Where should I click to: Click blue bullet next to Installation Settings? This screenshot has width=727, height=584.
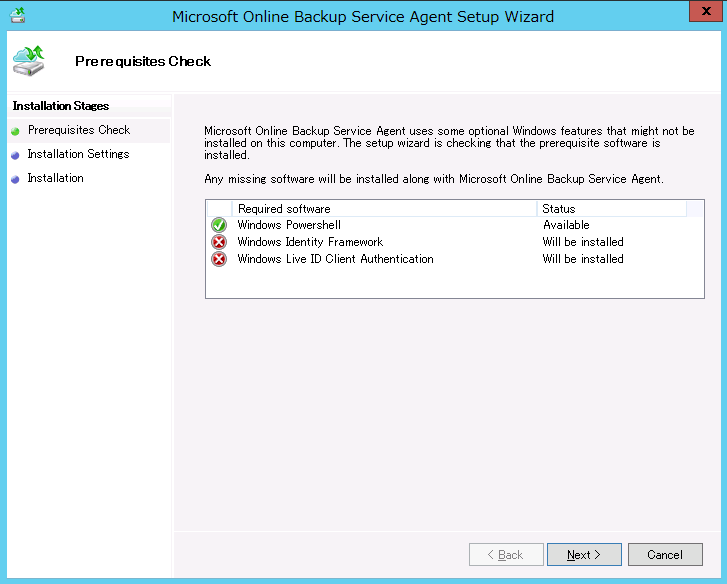point(15,155)
